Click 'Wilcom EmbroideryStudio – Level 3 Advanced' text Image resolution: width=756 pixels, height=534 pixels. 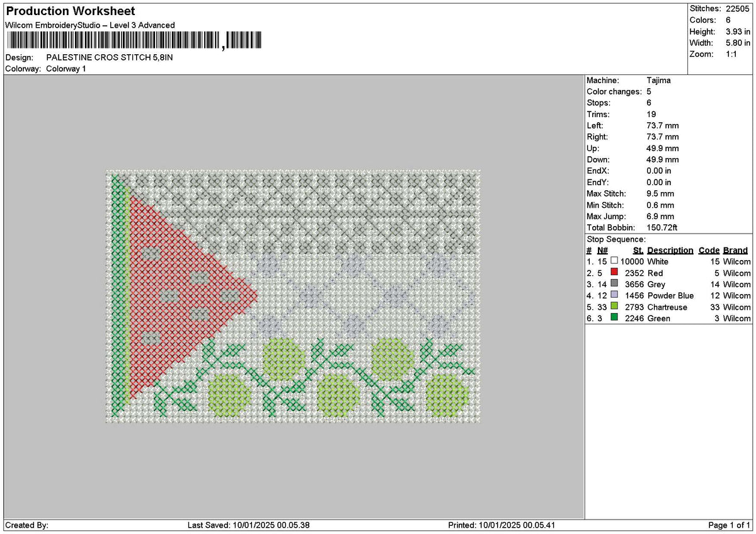[90, 25]
